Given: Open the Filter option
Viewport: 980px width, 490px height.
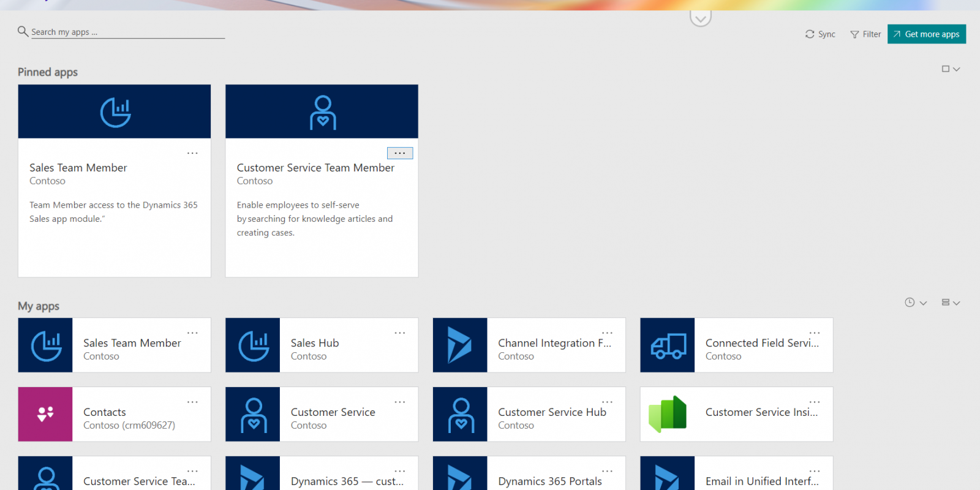Looking at the screenshot, I should tap(865, 34).
